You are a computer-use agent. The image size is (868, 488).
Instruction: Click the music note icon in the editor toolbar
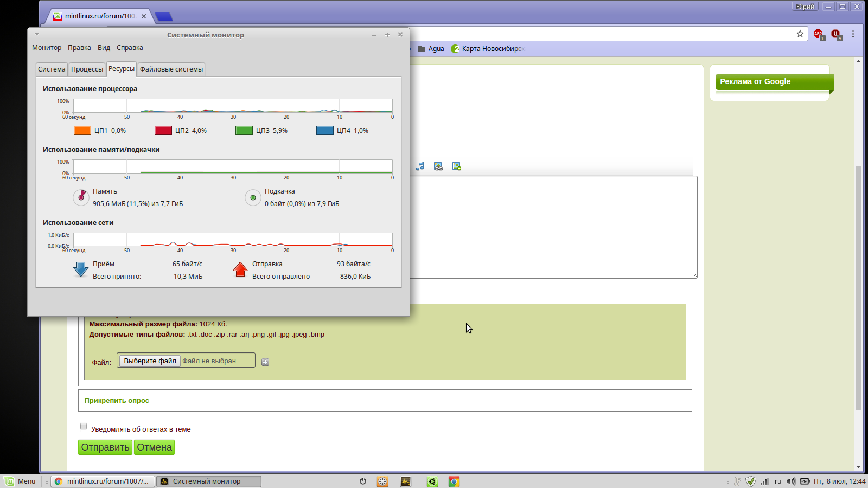420,166
